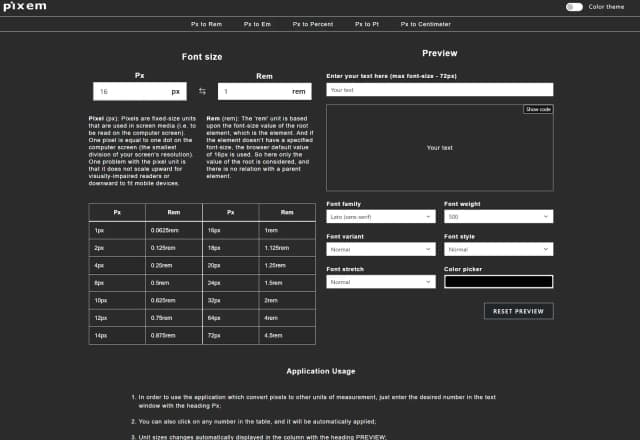
Task: Click the 0.5rem table cell
Action: (173, 283)
